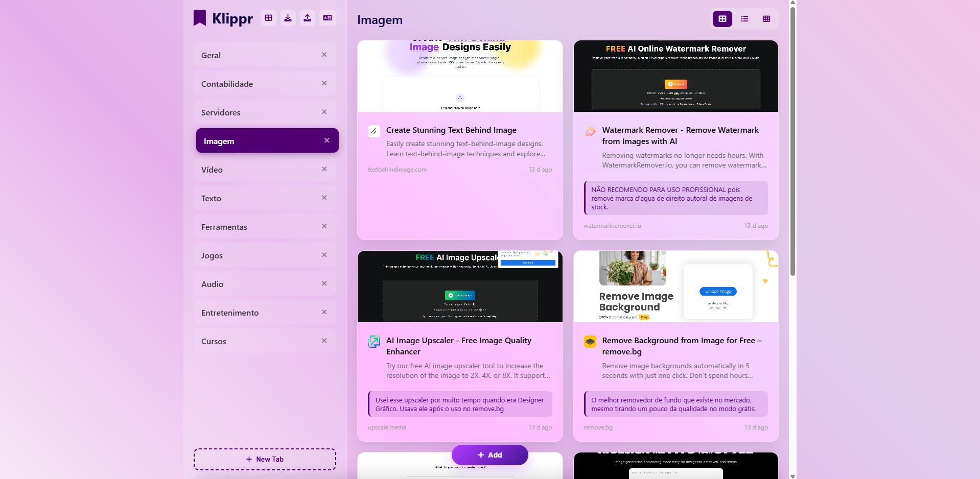Click the remove.bg bookmark title
The width and height of the screenshot is (980, 479).
[681, 346]
